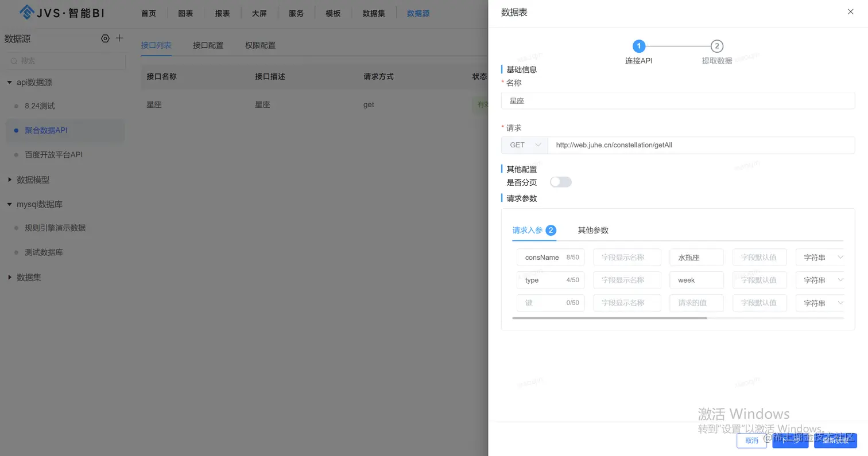Click the 水瓶座 value field
This screenshot has width=868, height=456.
pos(696,258)
